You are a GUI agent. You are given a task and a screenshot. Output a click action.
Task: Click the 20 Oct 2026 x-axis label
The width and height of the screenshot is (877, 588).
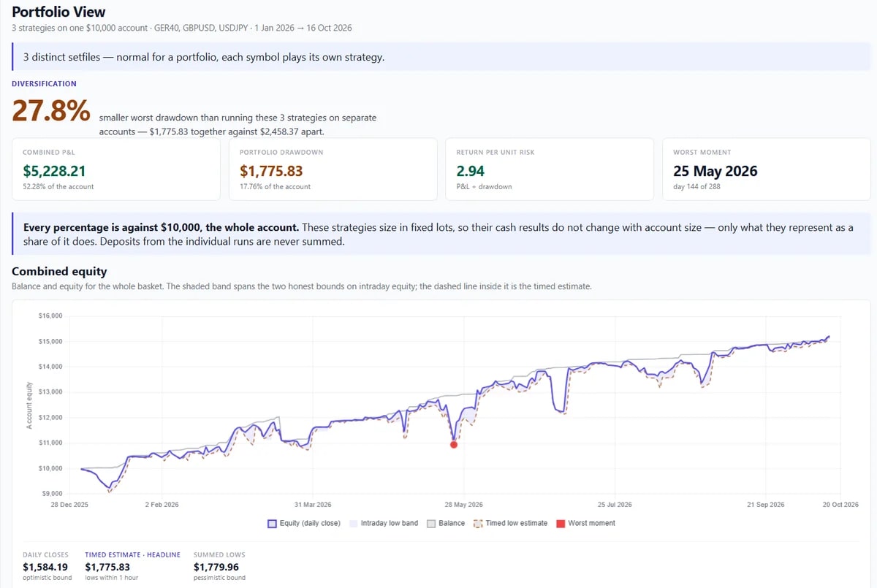click(840, 505)
